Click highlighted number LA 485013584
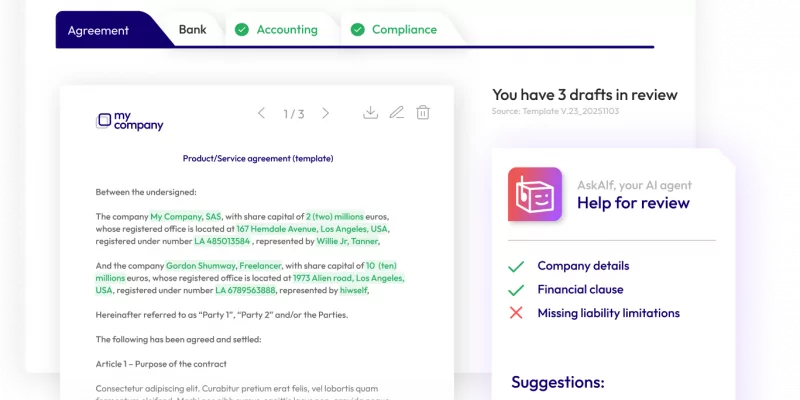Image resolution: width=800 pixels, height=400 pixels. tap(222, 241)
